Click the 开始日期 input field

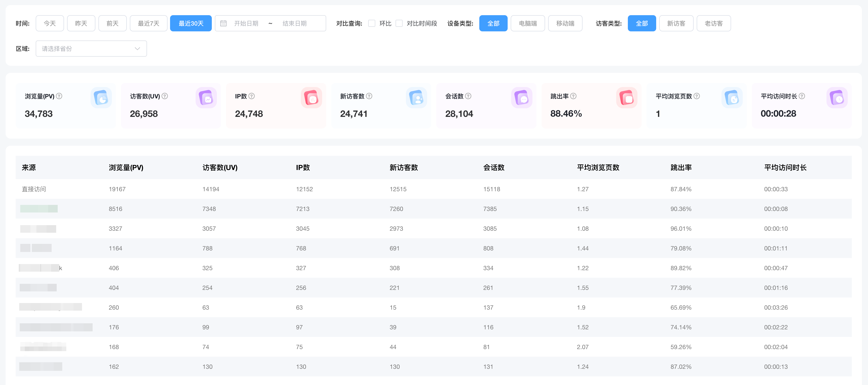(x=246, y=23)
